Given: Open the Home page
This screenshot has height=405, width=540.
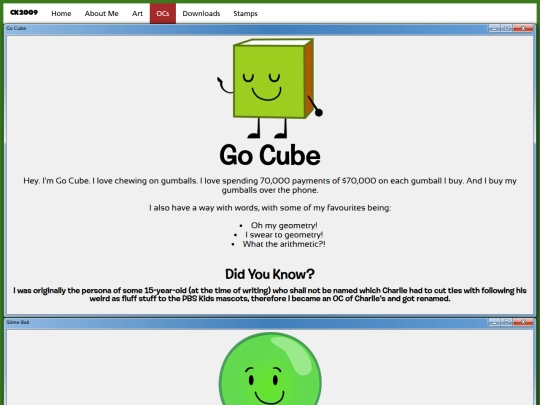Looking at the screenshot, I should [61, 13].
